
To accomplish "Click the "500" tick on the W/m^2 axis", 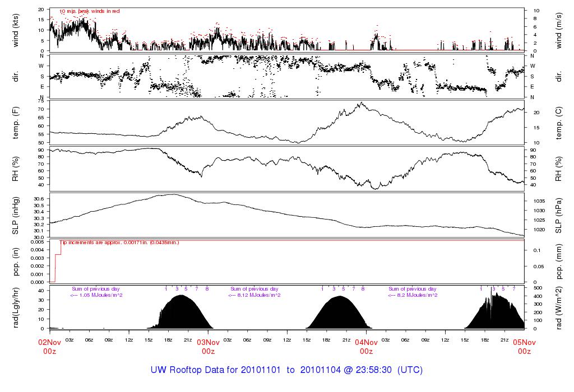I will (538, 288).
